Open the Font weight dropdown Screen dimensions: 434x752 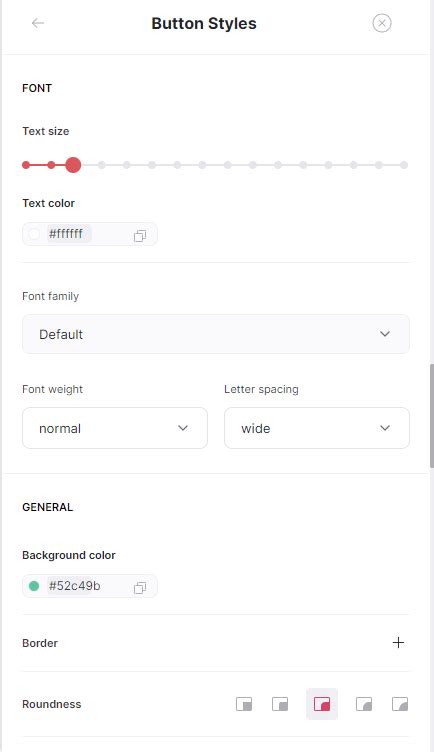(x=115, y=428)
